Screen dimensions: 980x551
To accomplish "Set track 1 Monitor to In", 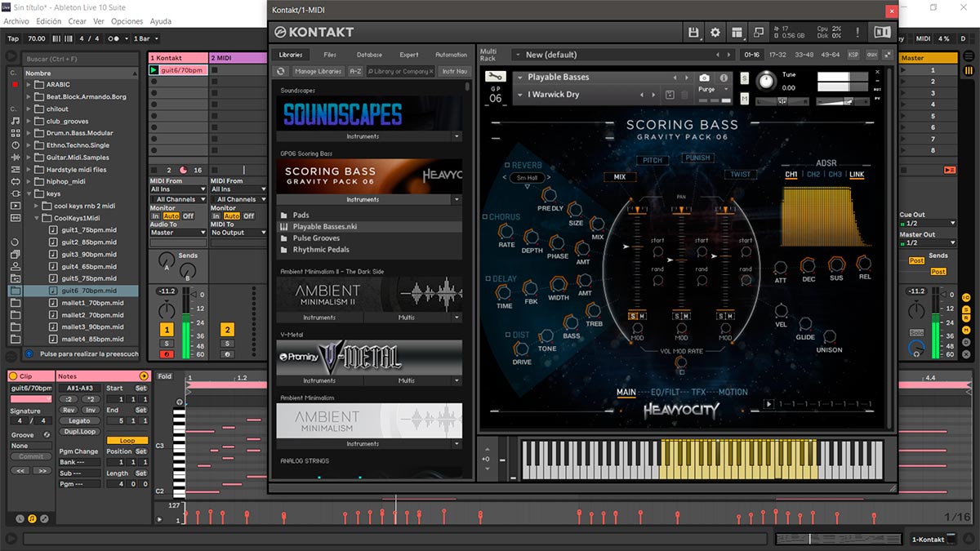I will [155, 216].
